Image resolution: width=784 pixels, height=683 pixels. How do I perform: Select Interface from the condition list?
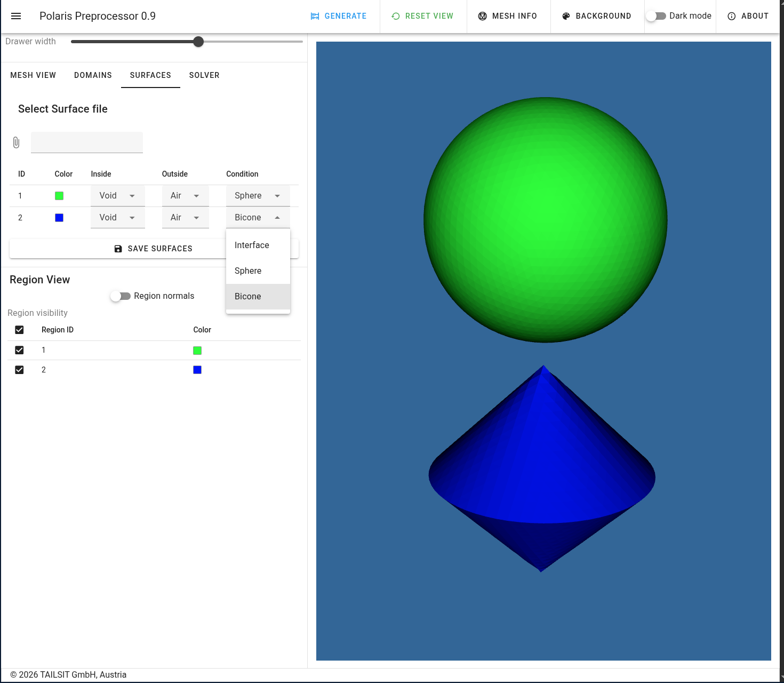(x=258, y=245)
